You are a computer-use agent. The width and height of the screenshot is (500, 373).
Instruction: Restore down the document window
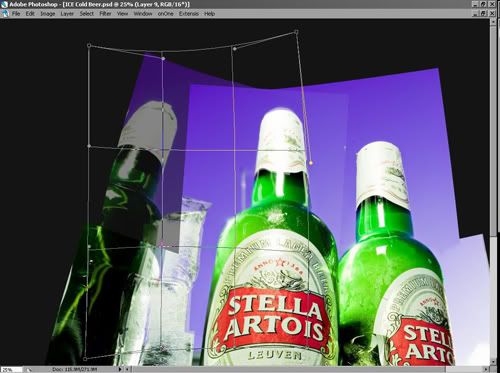coord(484,13)
